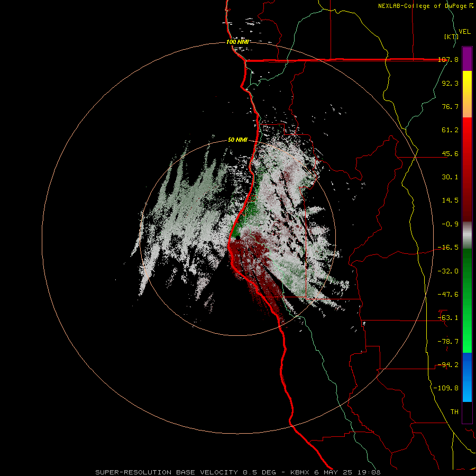Screen dimensions: 476x476
Task: Click the -109.8 scale value
Action: (446, 388)
